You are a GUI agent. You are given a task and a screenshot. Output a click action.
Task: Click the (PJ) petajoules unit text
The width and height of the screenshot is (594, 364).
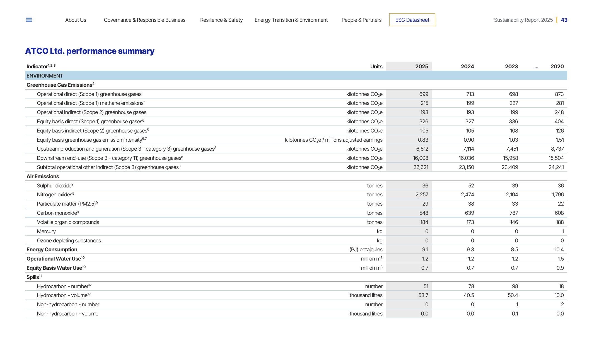pyautogui.click(x=366, y=250)
